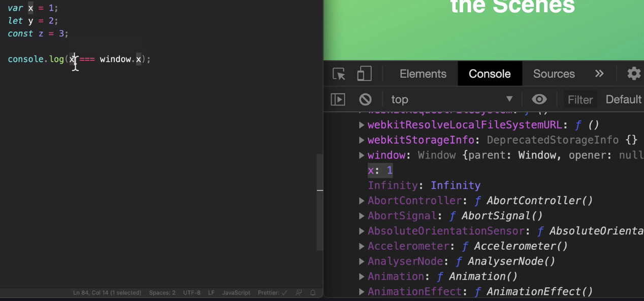Clear the console icon

point(365,99)
